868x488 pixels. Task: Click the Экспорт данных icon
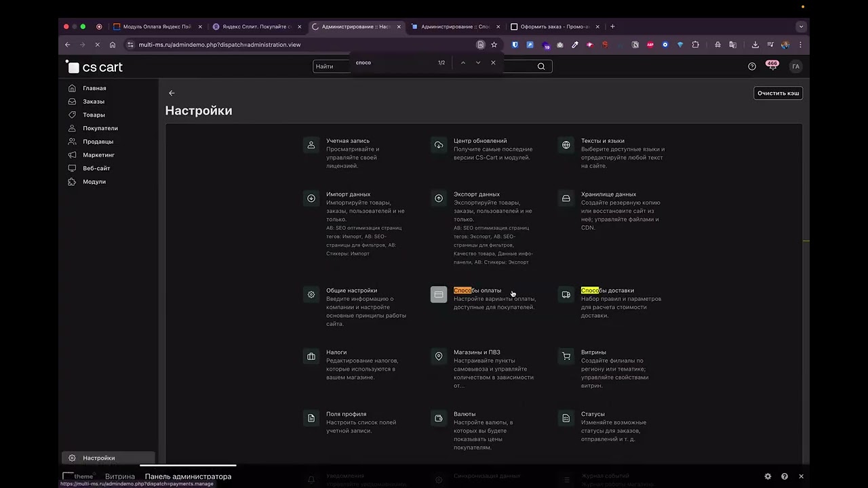click(x=439, y=199)
